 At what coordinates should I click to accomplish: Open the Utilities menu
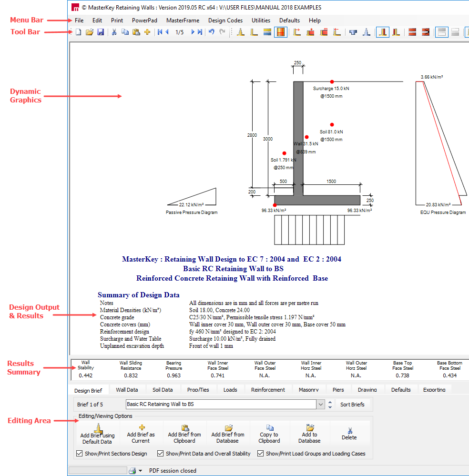261,20
